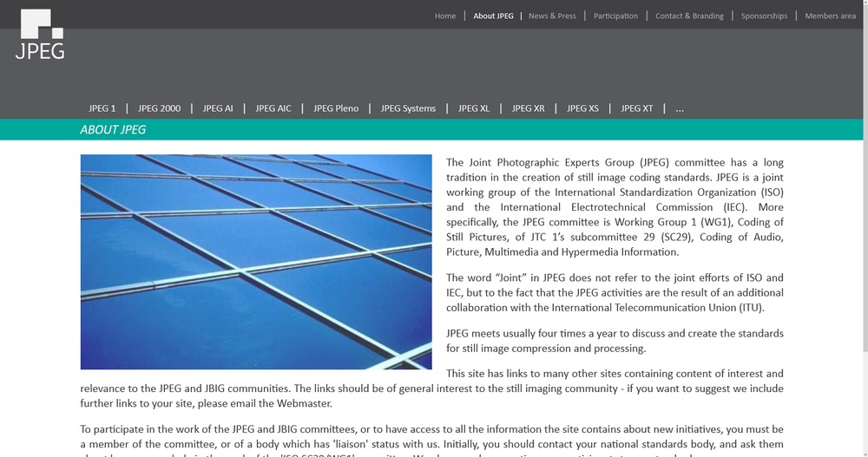Open the JPEG Systems tab
The image size is (868, 457).
coord(408,108)
